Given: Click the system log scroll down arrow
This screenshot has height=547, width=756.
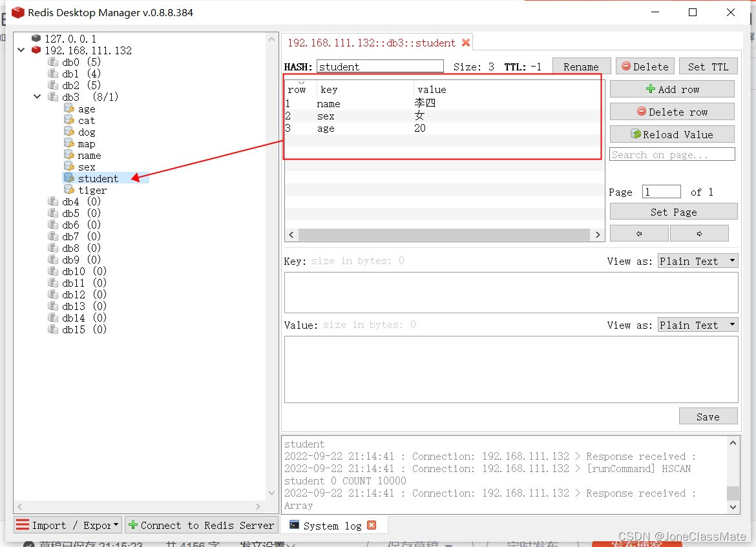Looking at the screenshot, I should [733, 506].
